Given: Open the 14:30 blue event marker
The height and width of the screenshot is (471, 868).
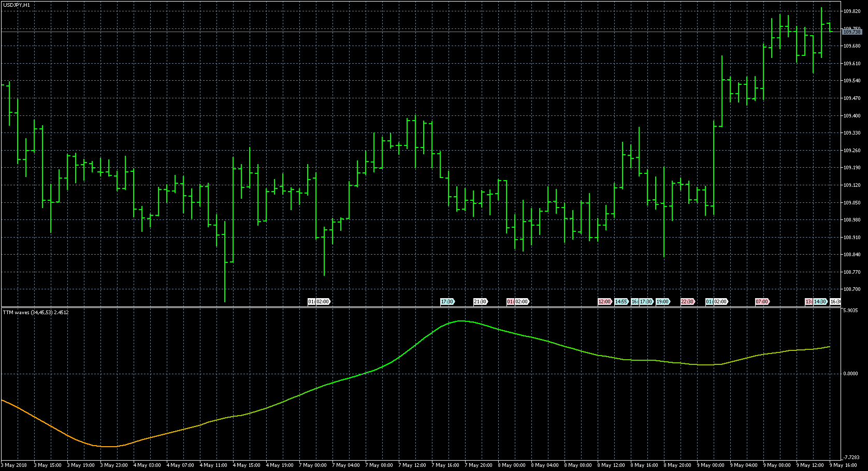Looking at the screenshot, I should pyautogui.click(x=820, y=302).
